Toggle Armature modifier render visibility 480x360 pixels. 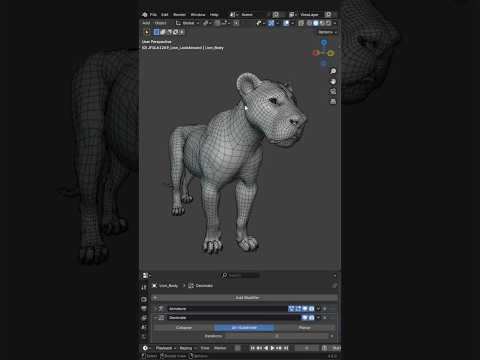pos(311,309)
